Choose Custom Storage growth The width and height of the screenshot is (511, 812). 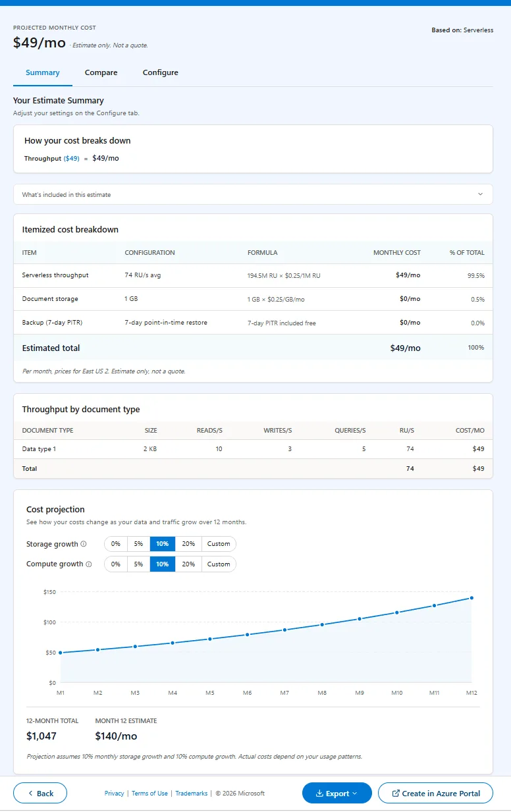pyautogui.click(x=219, y=544)
